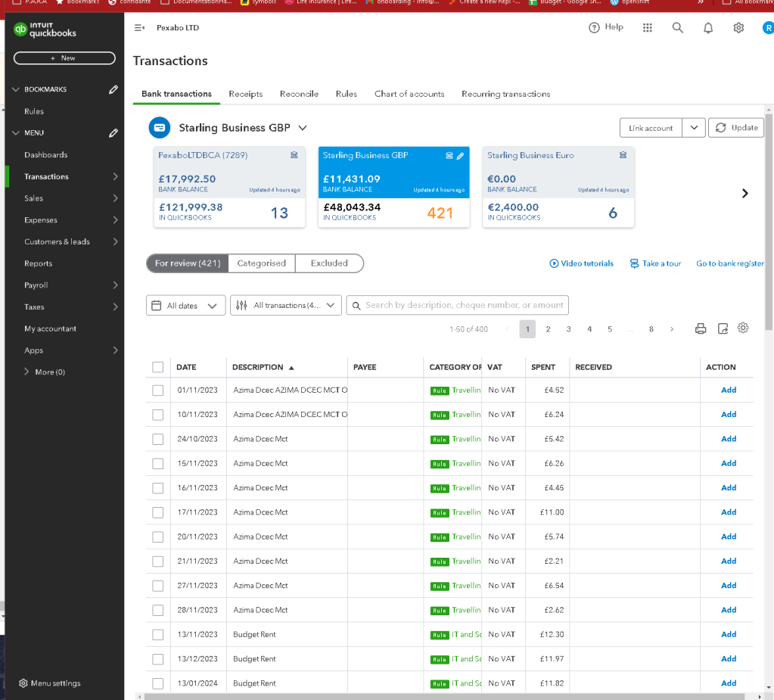
Task: Select the checkbox for the 17/11/2023 transaction
Action: point(158,512)
